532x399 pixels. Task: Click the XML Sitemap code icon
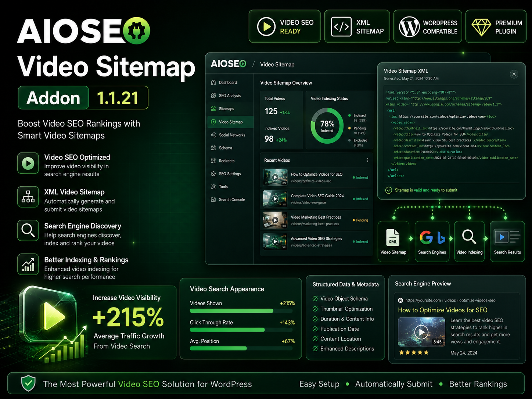pos(341,26)
